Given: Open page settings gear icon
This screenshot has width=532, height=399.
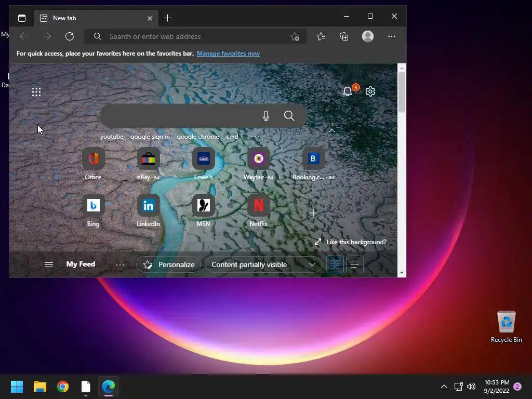Looking at the screenshot, I should coord(370,91).
